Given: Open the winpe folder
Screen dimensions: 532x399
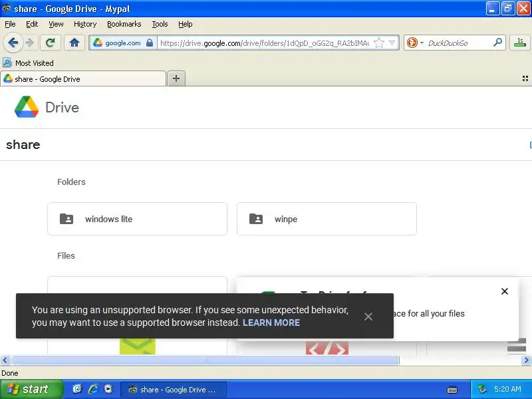Looking at the screenshot, I should click(327, 219).
